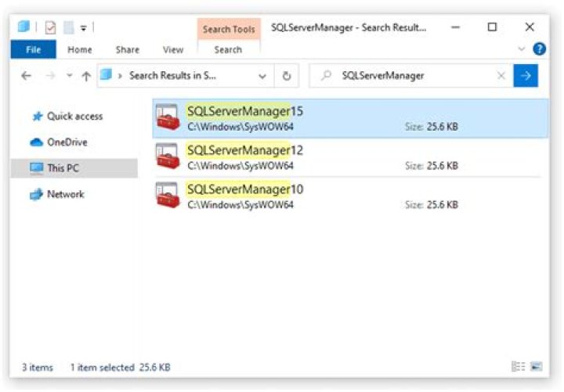Go up one folder level

coord(86,76)
